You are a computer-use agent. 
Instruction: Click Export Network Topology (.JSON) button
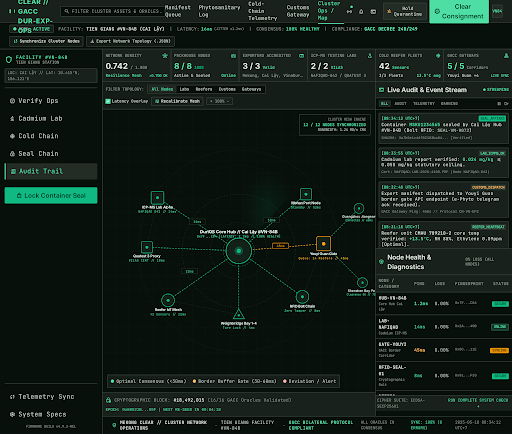(x=130, y=41)
